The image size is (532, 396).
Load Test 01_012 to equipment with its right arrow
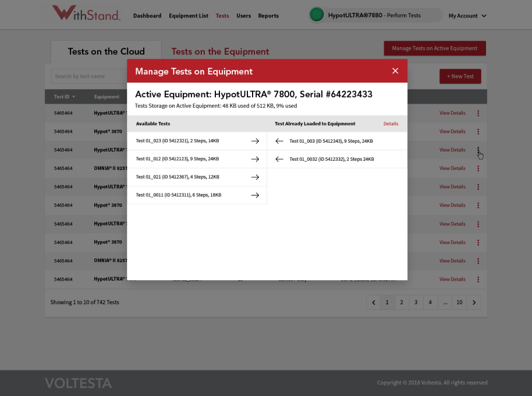coord(255,159)
